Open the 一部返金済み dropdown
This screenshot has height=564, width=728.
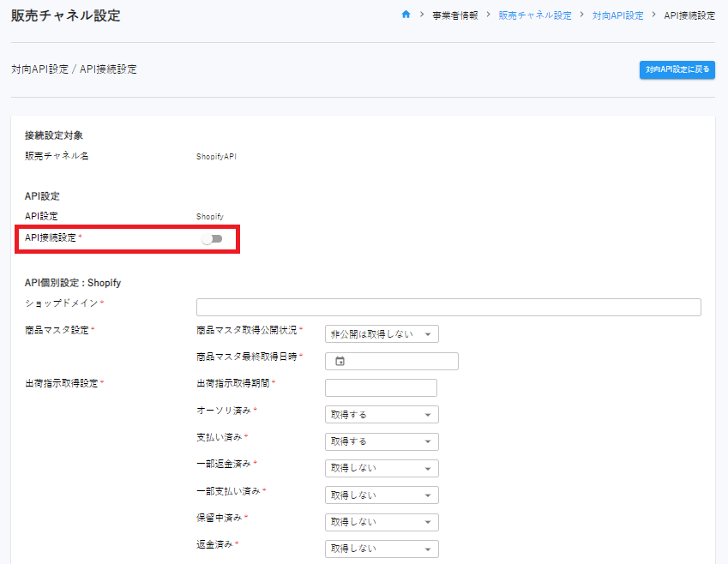tap(382, 468)
